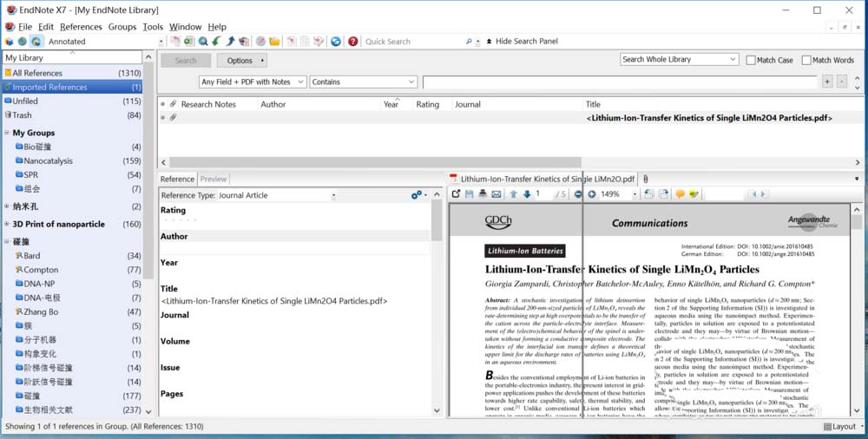
Task: Enable the Match Case checkbox
Action: click(x=752, y=60)
